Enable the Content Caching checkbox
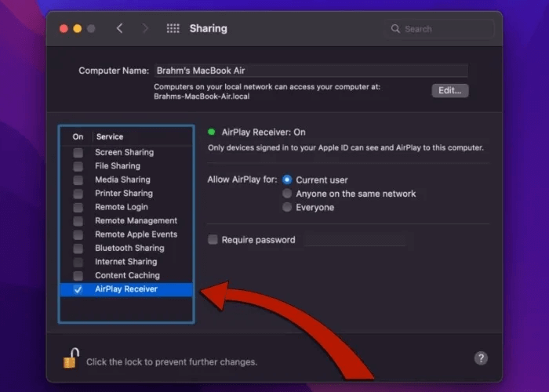The height and width of the screenshot is (392, 549). [x=78, y=275]
